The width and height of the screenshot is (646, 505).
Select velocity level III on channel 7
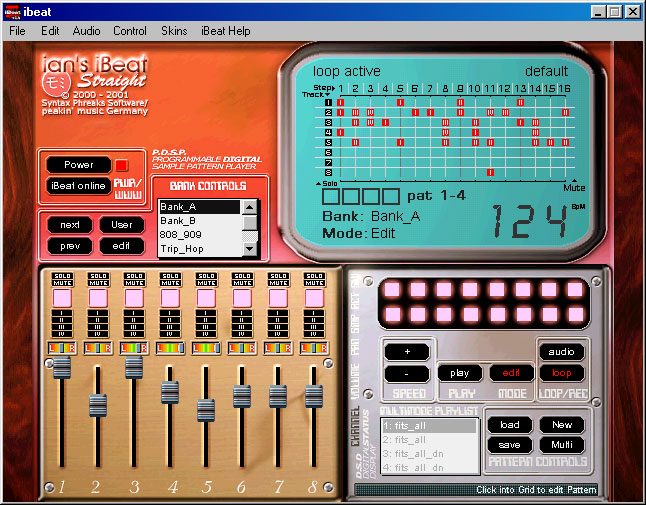[278, 327]
